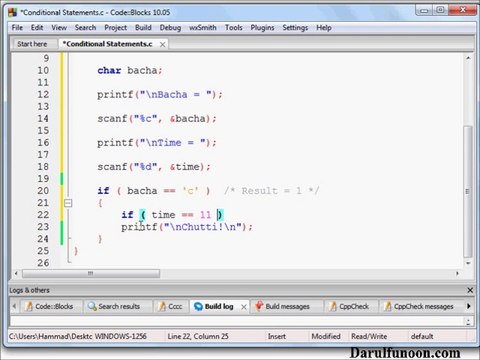Open the Help menu

click(x=324, y=28)
